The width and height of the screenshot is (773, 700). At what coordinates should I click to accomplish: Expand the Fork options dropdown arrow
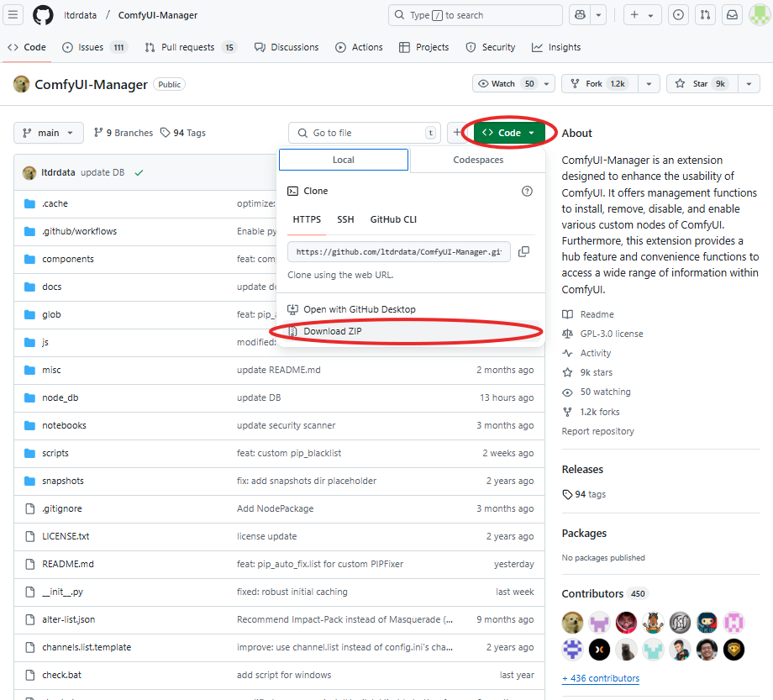coord(649,84)
